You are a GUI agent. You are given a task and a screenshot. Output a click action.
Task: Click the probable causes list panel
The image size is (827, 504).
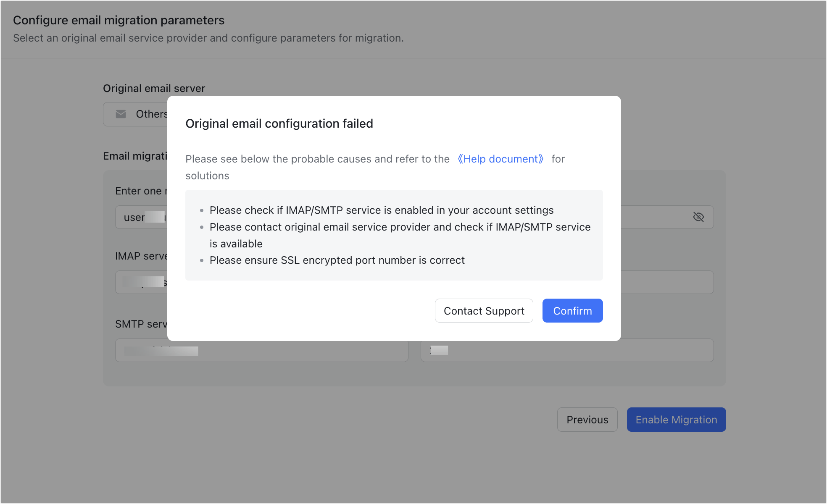(x=393, y=235)
